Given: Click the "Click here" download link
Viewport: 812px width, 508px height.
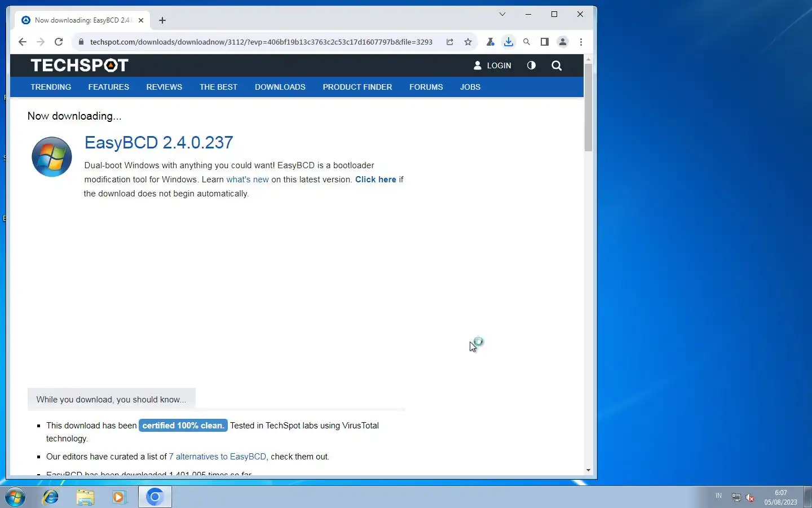Looking at the screenshot, I should pos(376,179).
